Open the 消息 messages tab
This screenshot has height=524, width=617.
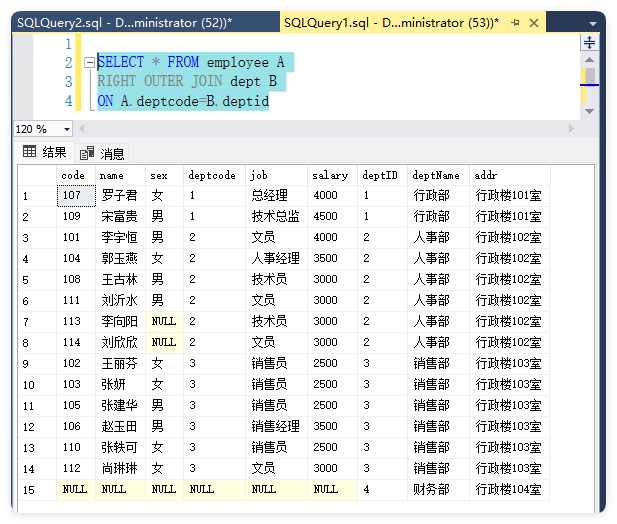click(102, 153)
